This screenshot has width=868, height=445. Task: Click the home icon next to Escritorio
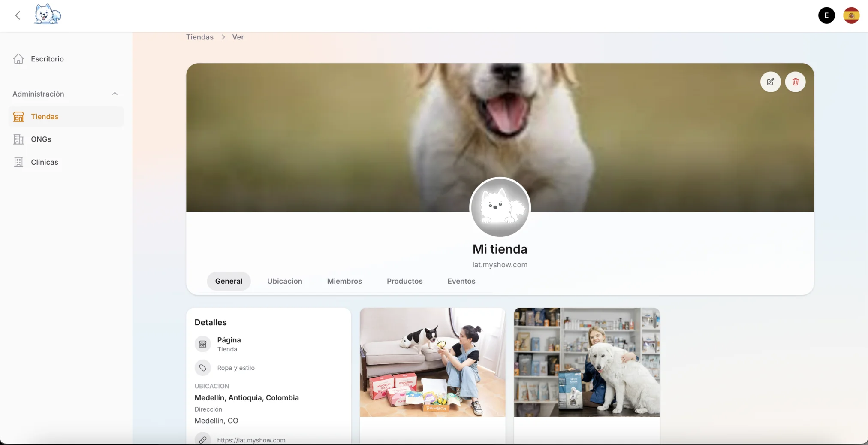click(x=18, y=58)
